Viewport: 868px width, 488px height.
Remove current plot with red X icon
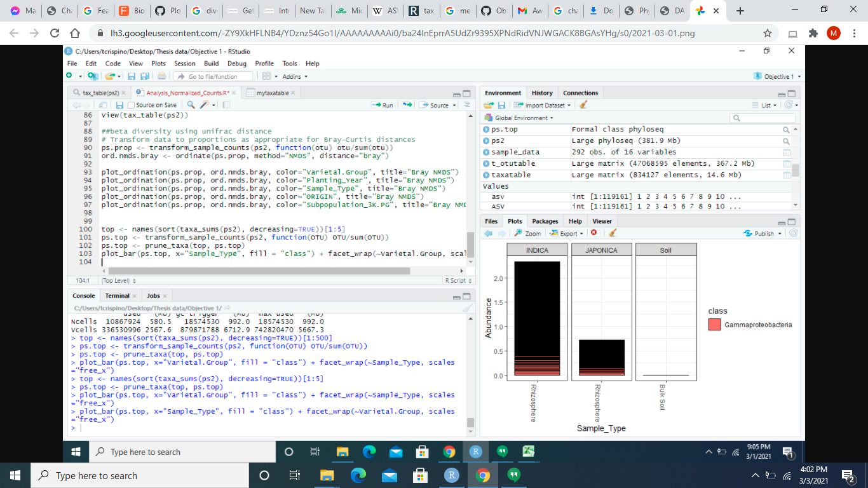coord(593,233)
